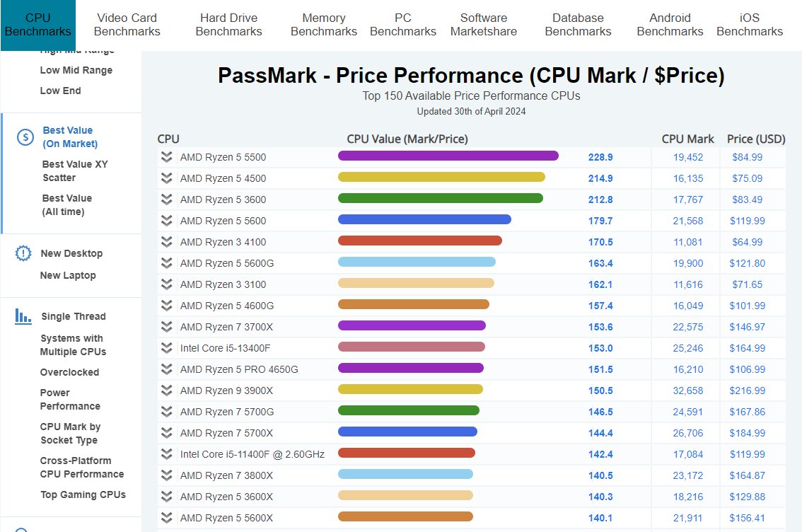Switch to Android Benchmarks tab

670,25
